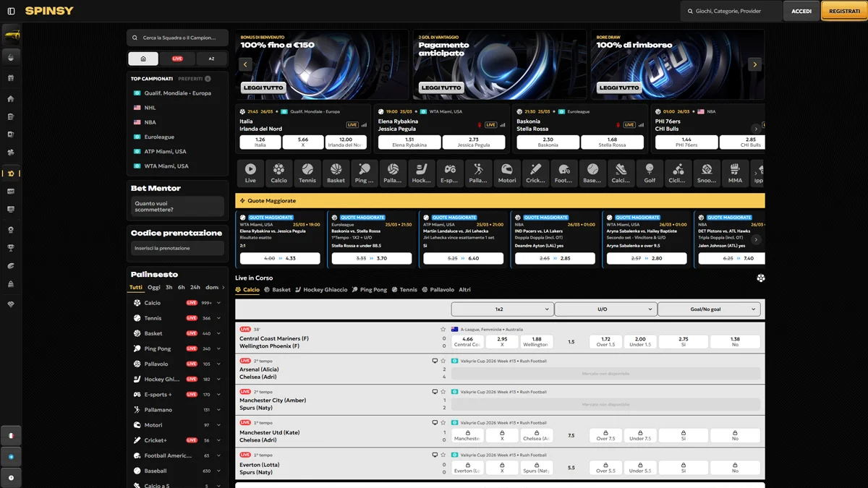Select the Basket sport icon
Screen dimensions: 868x488
click(x=336, y=173)
